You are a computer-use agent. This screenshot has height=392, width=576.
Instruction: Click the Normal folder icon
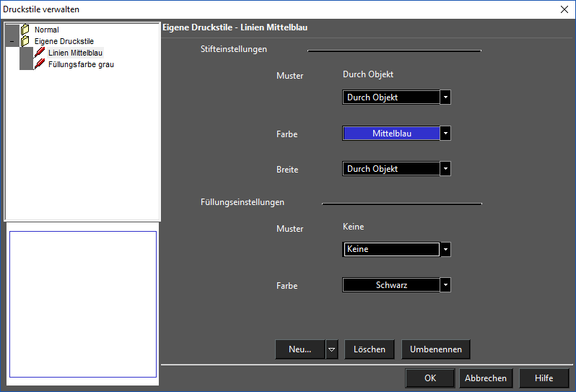(x=25, y=30)
